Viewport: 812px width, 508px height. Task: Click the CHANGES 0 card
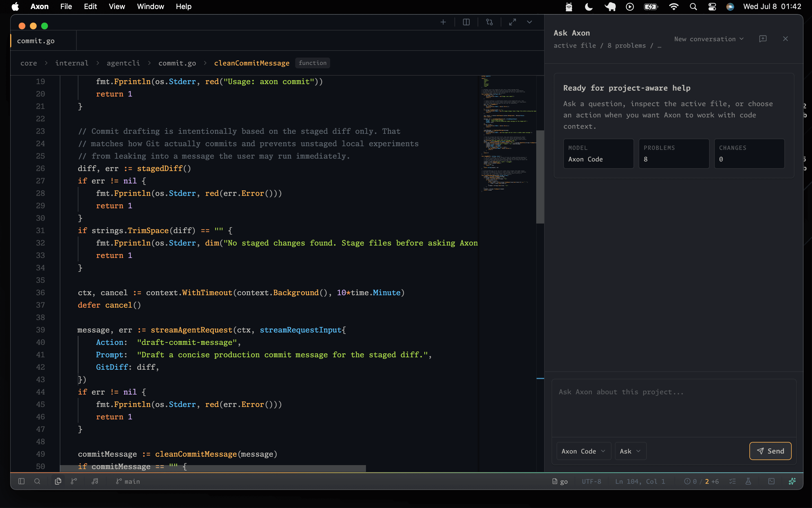coord(749,154)
